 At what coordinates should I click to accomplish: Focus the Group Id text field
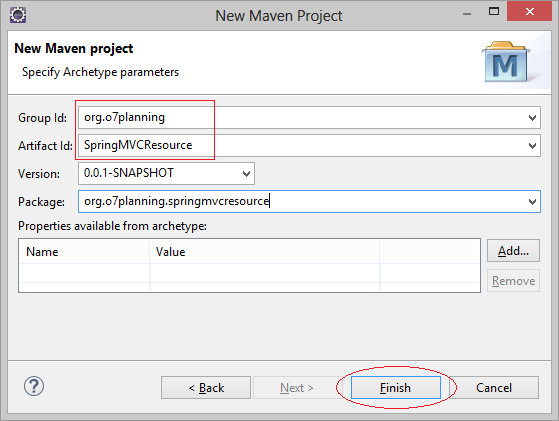coord(309,118)
